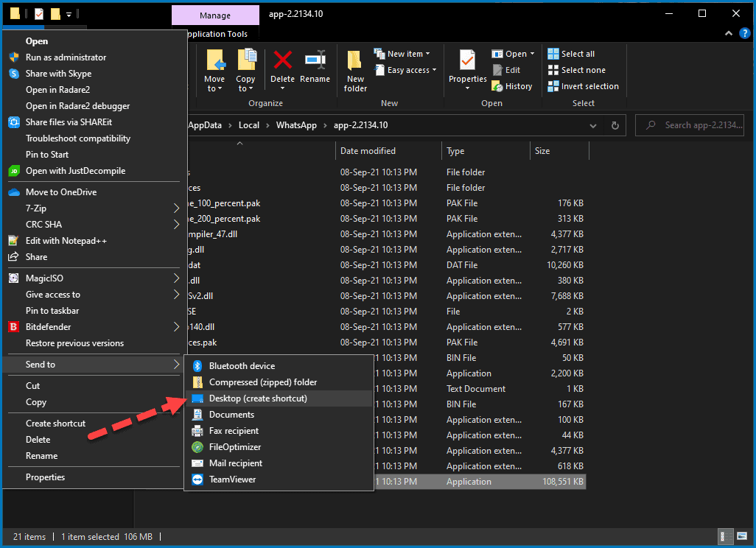The height and width of the screenshot is (548, 756).
Task: Choose Bluetooth device in Send to
Action: pos(279,366)
